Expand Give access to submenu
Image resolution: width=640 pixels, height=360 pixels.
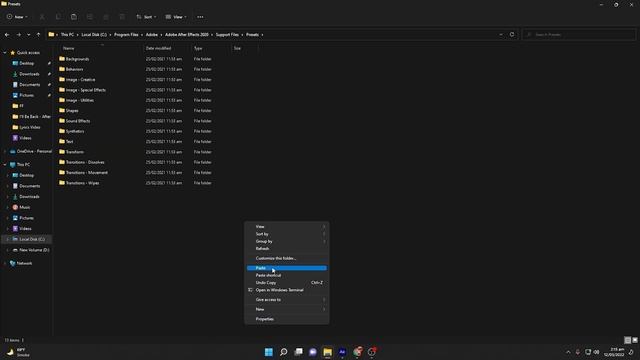coord(287,300)
